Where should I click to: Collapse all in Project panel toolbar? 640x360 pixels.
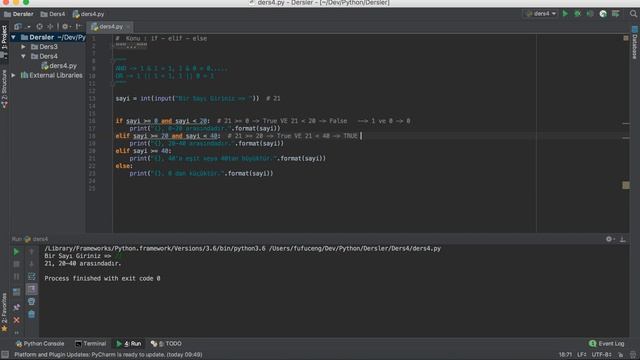tap(50, 27)
